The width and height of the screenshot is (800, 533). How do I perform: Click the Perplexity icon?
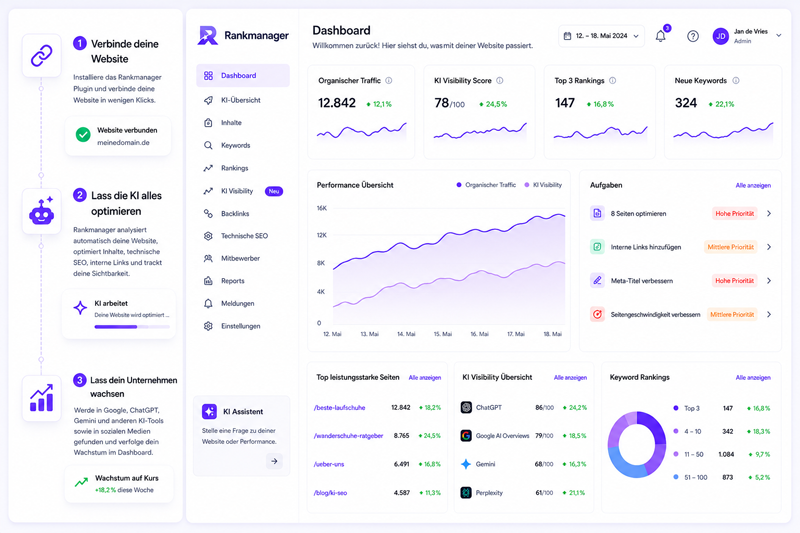pos(466,493)
